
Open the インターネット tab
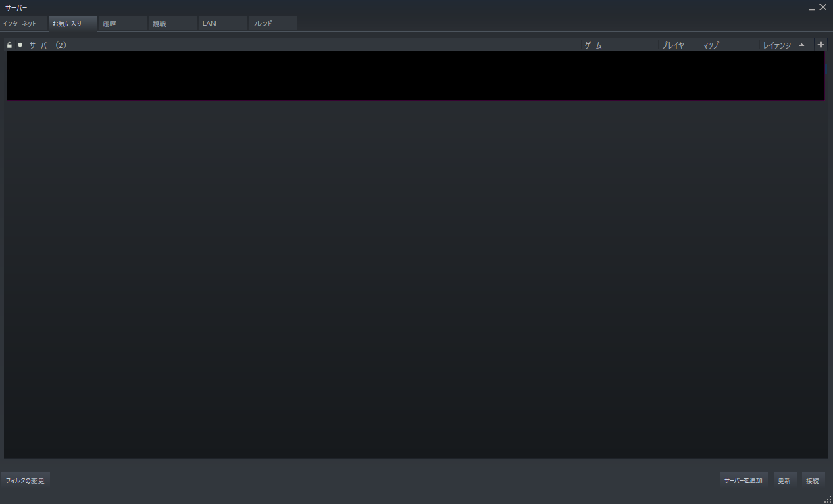pos(24,24)
